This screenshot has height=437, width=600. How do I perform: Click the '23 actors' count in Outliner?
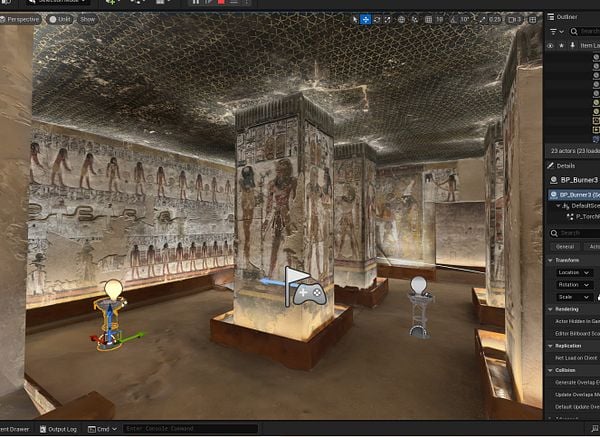point(575,151)
